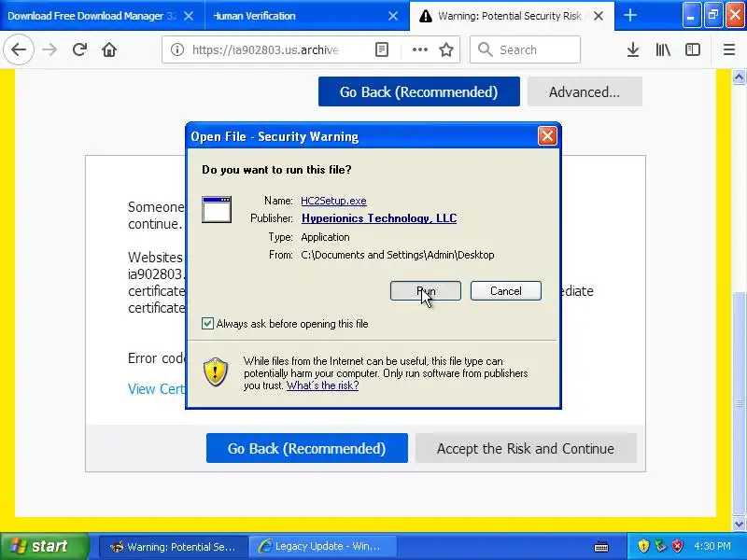Viewport: 747px width, 560px height.
Task: Click the green-gray middle tray icon
Action: tap(660, 546)
